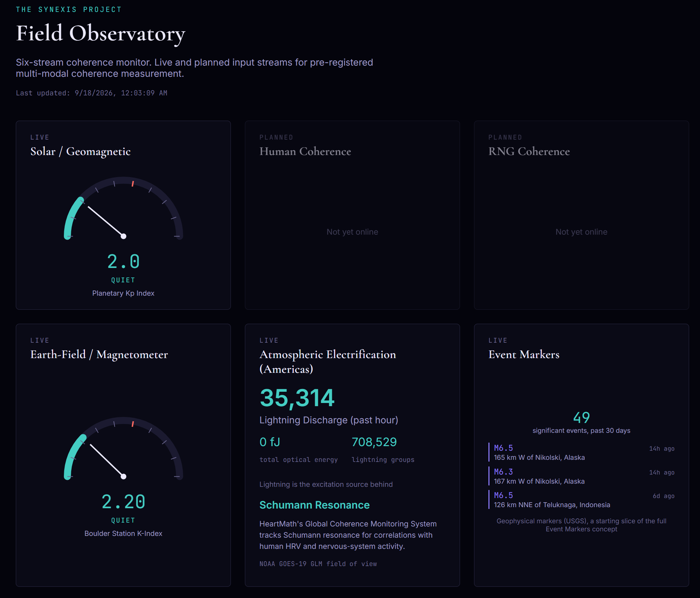
Task: Select Earth-Field / Magnetometer card title
Action: (99, 355)
